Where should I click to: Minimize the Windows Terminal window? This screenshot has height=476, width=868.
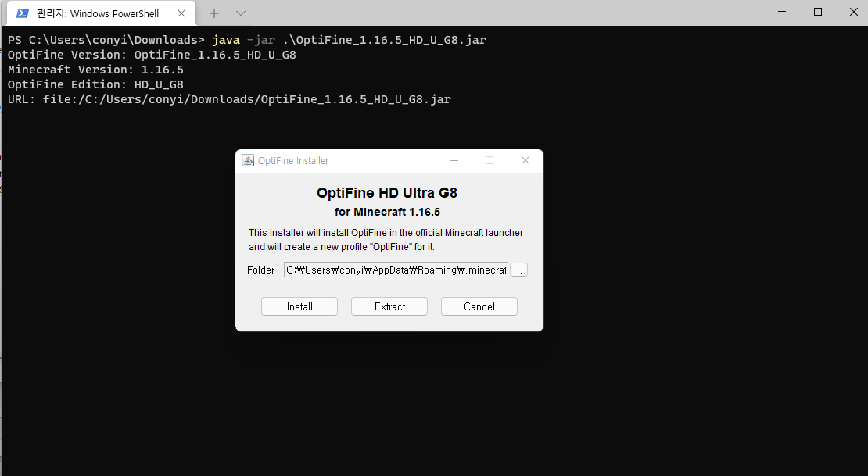coord(782,12)
